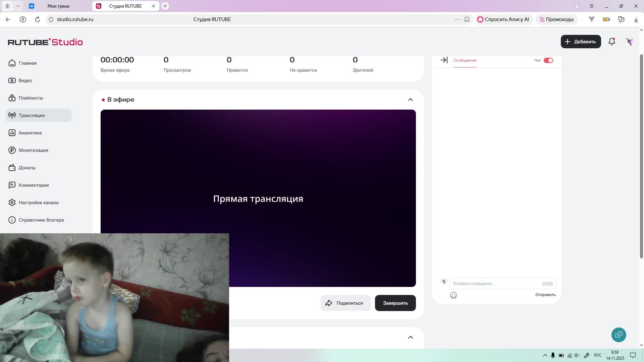Open Аналитика from the sidebar
Viewport: 644px width, 362px height.
click(x=30, y=133)
